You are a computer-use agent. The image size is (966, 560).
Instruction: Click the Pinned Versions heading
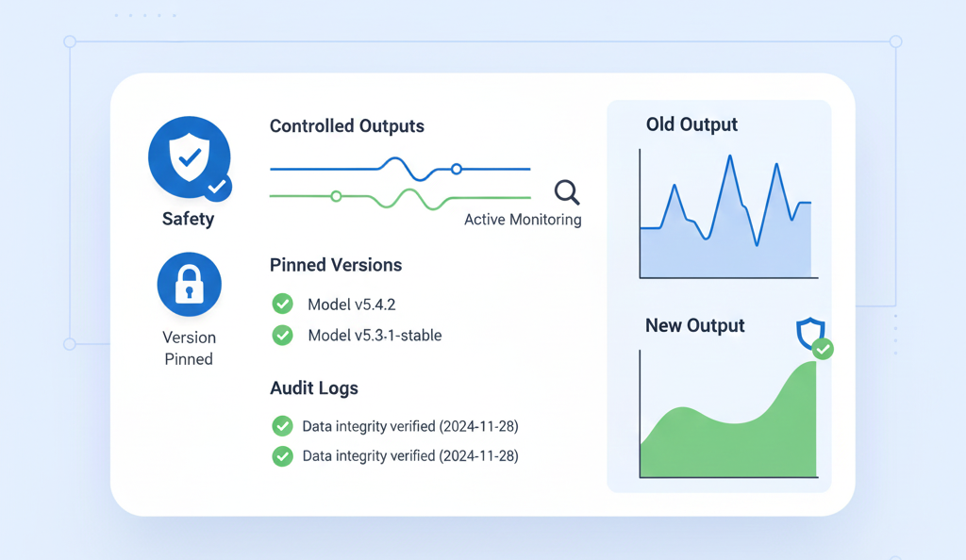[336, 265]
